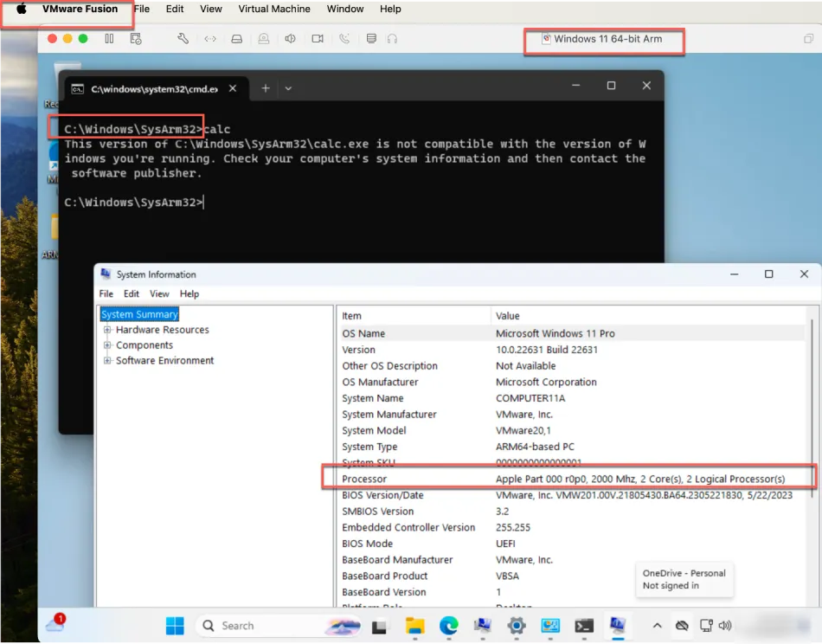Screen dimensions: 822x644
Task: Open System Information Help menu
Action: click(189, 294)
